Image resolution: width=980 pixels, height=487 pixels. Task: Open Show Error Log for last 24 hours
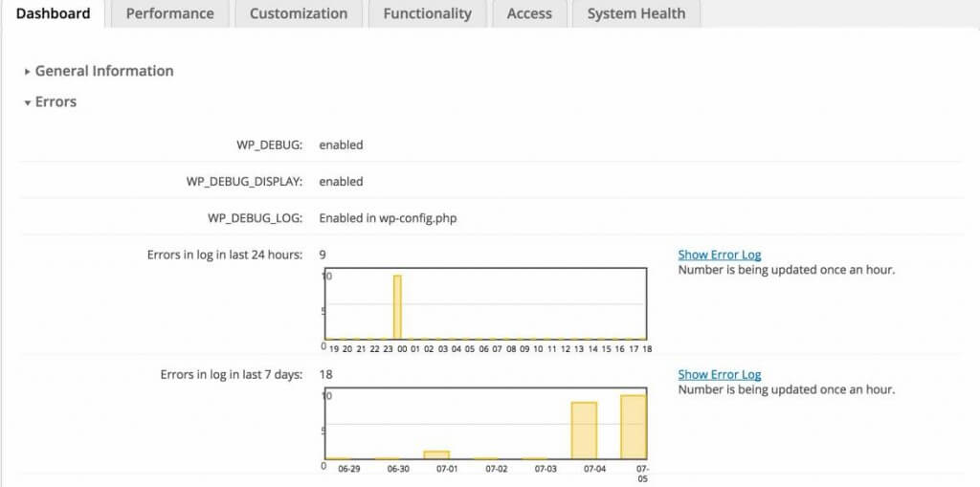click(719, 255)
